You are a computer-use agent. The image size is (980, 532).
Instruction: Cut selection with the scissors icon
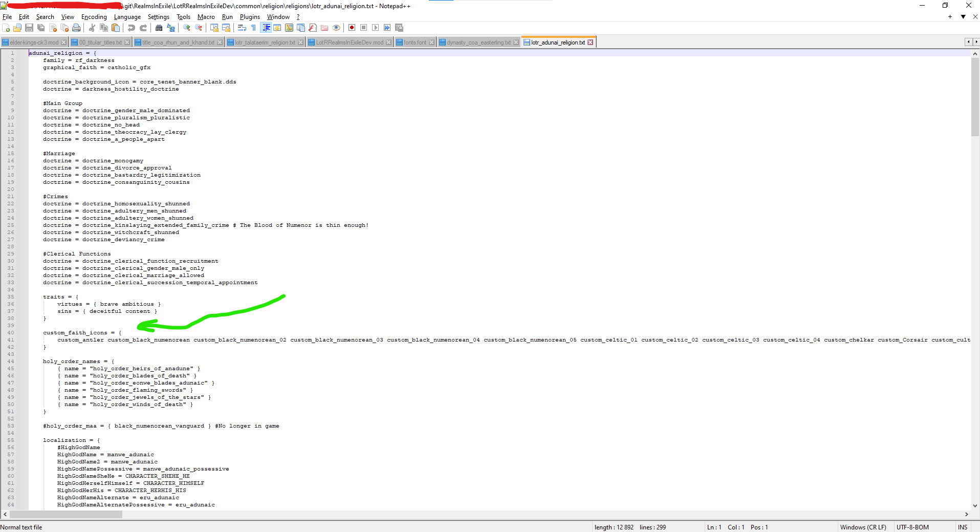pos(92,28)
